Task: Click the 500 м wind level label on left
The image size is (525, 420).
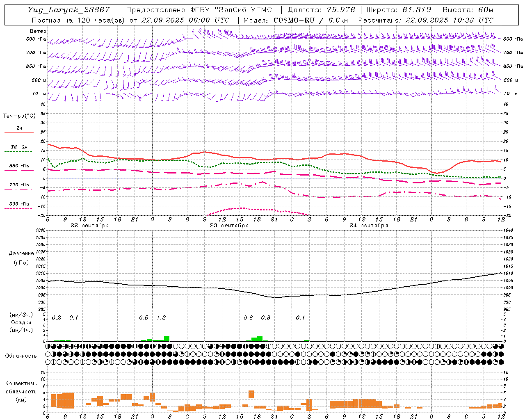Action: pos(39,80)
